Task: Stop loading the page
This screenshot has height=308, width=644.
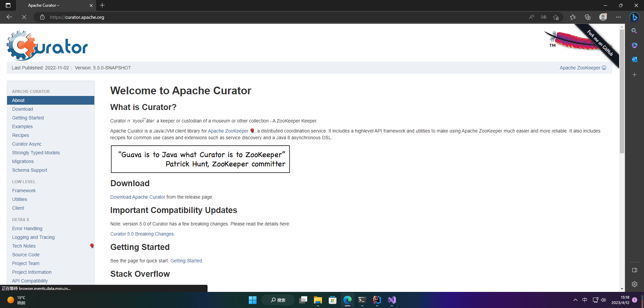Action: (x=24, y=17)
